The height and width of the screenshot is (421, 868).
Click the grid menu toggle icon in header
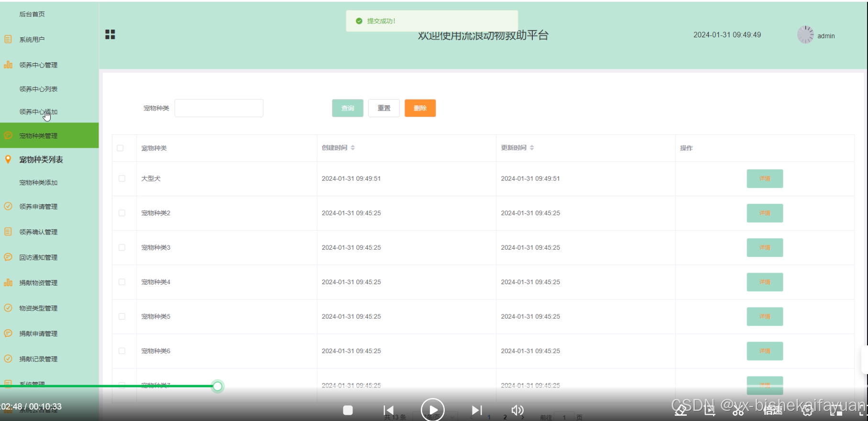(110, 34)
